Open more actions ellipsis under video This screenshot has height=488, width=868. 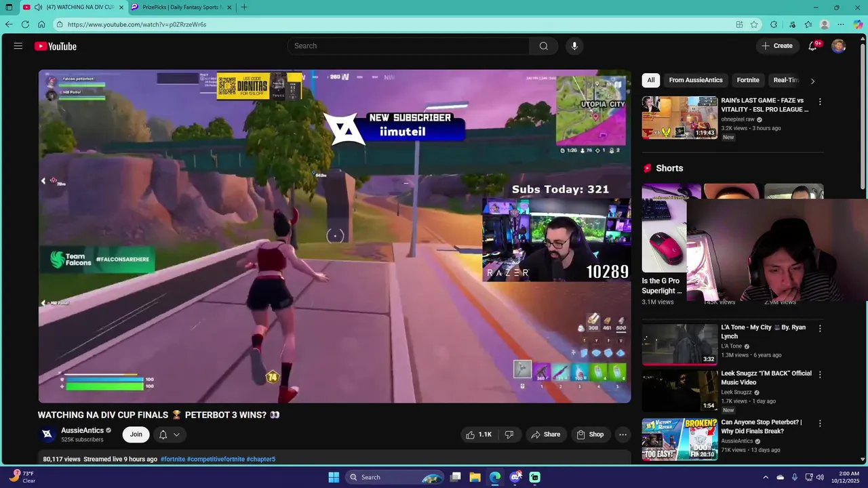tap(623, 434)
